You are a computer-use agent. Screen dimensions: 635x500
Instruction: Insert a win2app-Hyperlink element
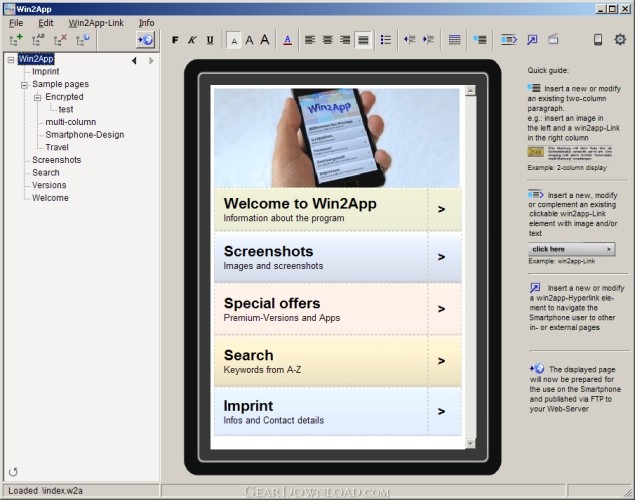pos(532,40)
